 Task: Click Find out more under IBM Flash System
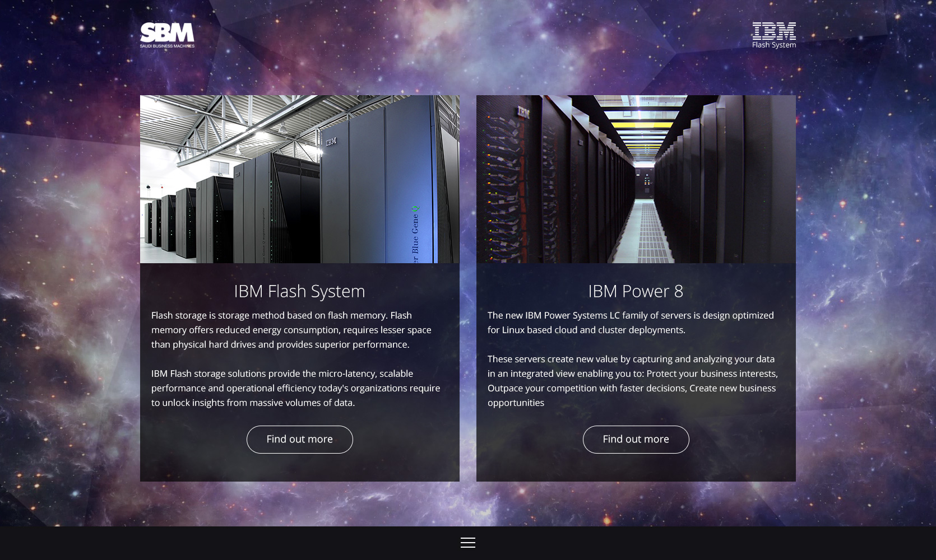point(300,440)
